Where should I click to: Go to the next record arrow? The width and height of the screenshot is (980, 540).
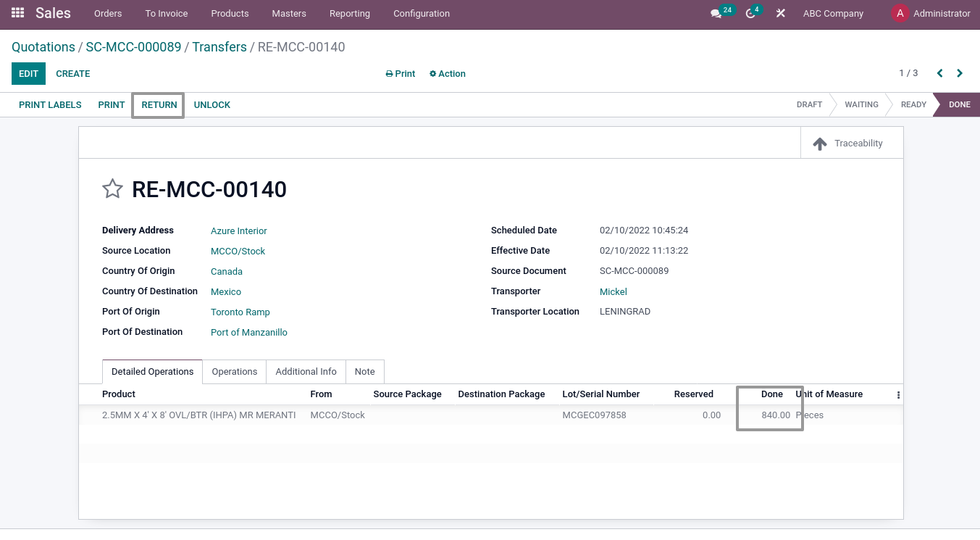click(x=959, y=73)
